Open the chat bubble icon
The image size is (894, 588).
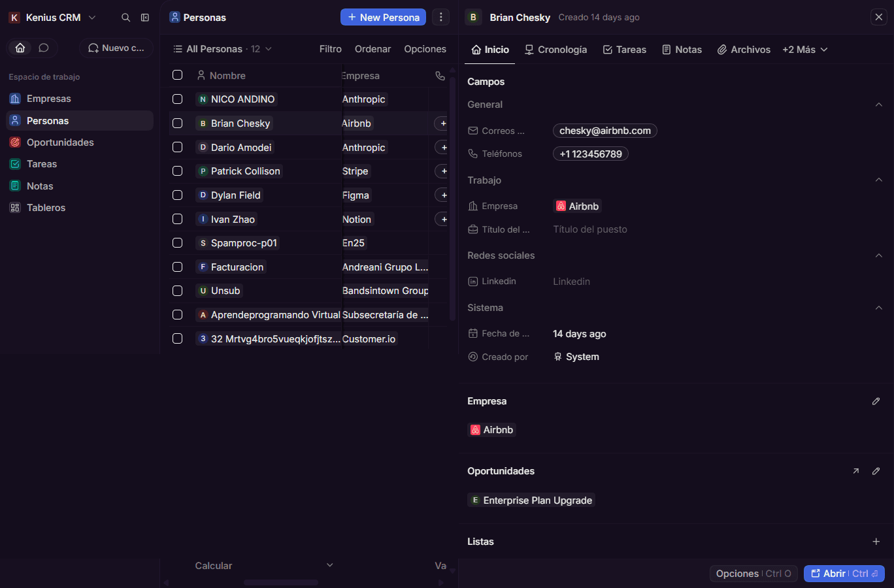click(44, 48)
